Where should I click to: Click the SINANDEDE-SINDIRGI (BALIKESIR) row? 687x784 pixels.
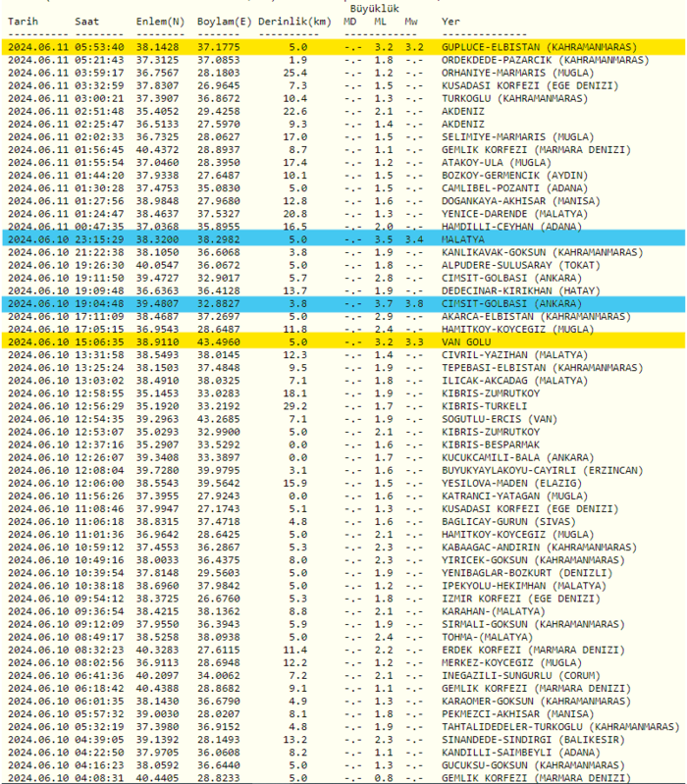(524, 738)
